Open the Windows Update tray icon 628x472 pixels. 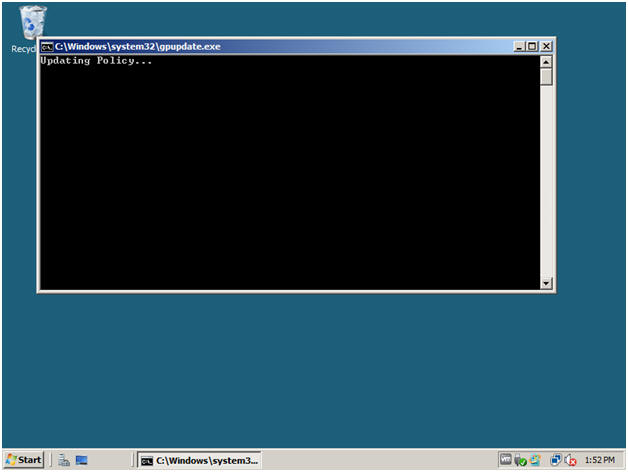(x=535, y=460)
